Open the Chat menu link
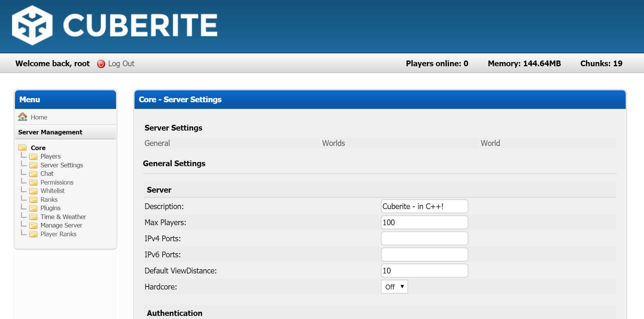This screenshot has height=319, width=644. 47,173
